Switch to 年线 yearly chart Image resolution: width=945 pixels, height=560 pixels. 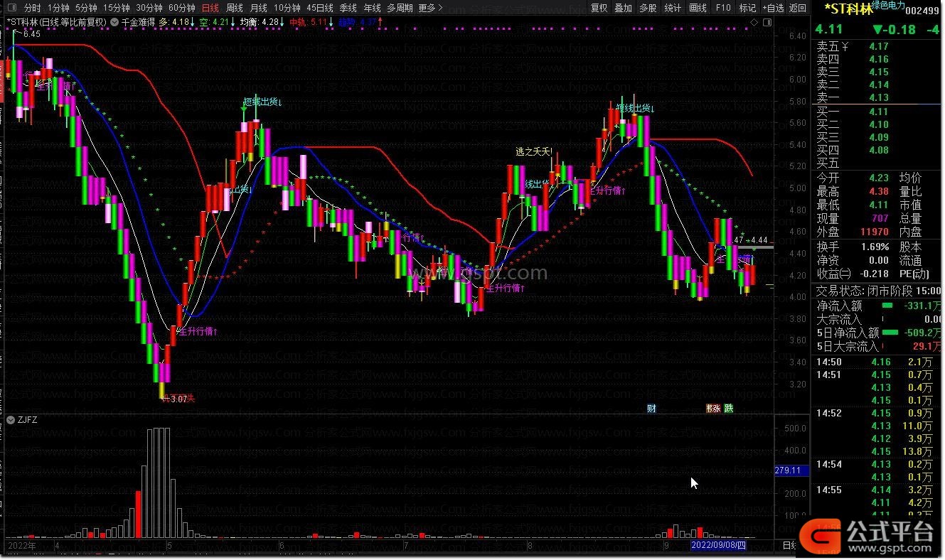(373, 8)
